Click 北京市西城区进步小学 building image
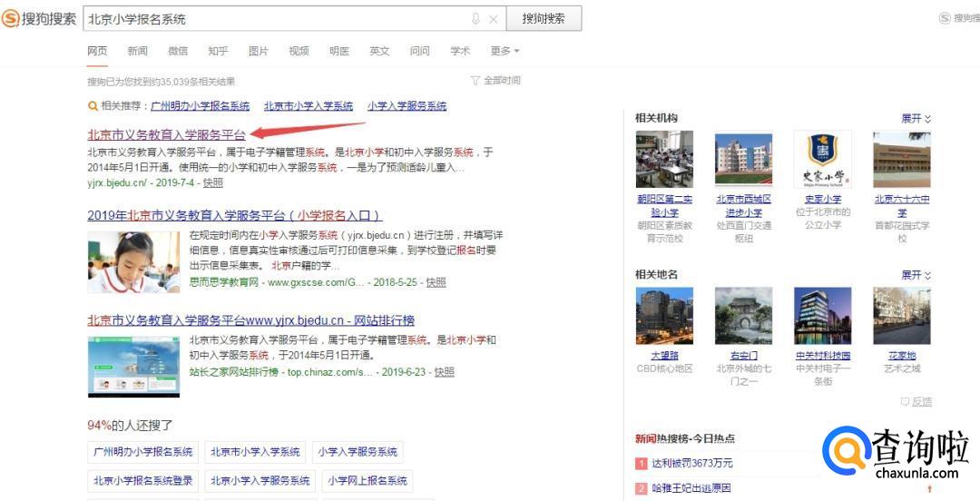The image size is (980, 501). click(x=744, y=160)
